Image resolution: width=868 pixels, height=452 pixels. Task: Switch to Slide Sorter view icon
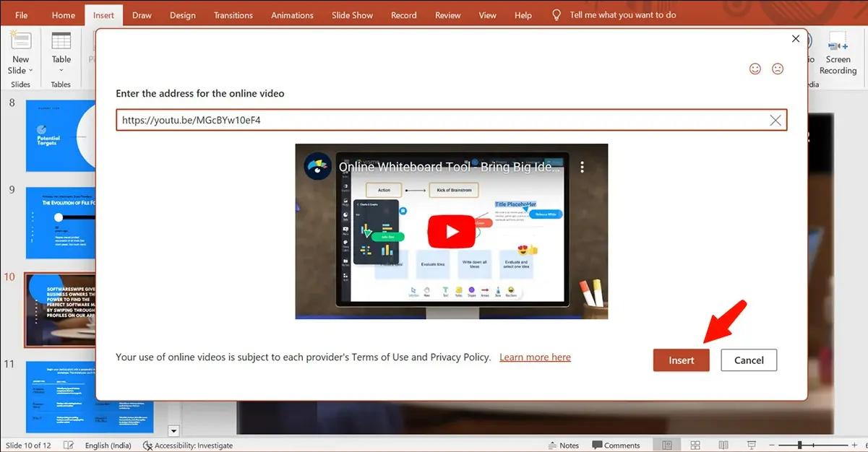(x=695, y=445)
